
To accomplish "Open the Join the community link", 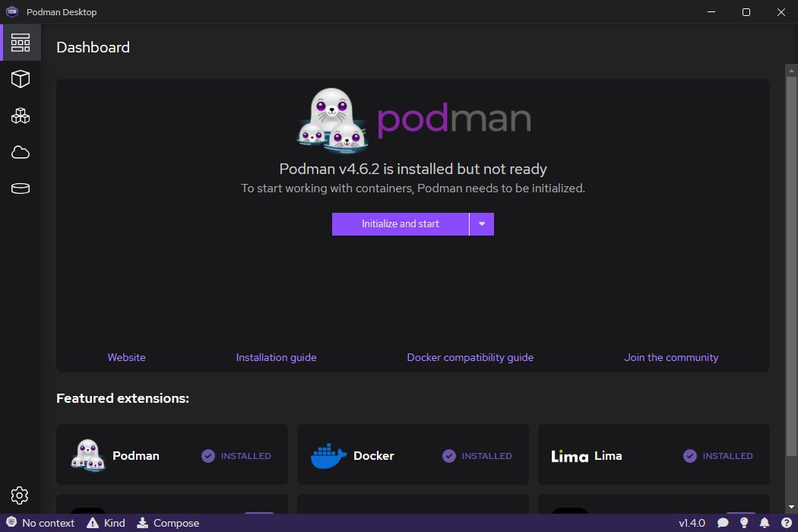I will pyautogui.click(x=671, y=357).
